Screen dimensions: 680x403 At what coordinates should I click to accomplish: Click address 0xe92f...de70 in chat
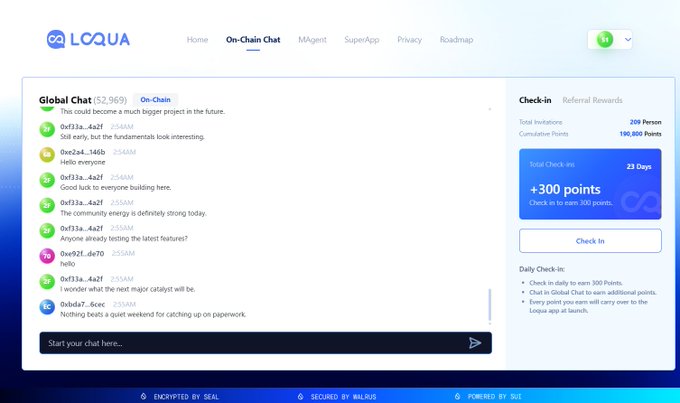(x=82, y=253)
